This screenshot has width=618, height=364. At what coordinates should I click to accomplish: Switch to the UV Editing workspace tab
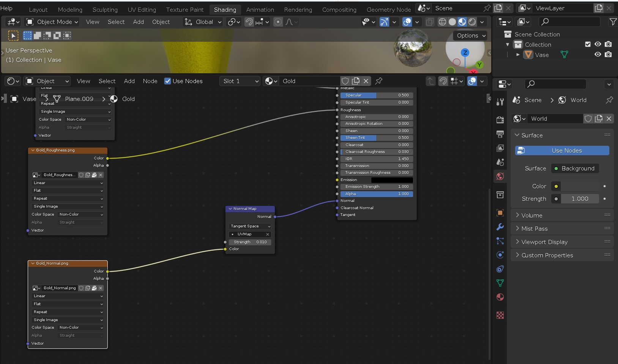click(x=142, y=9)
